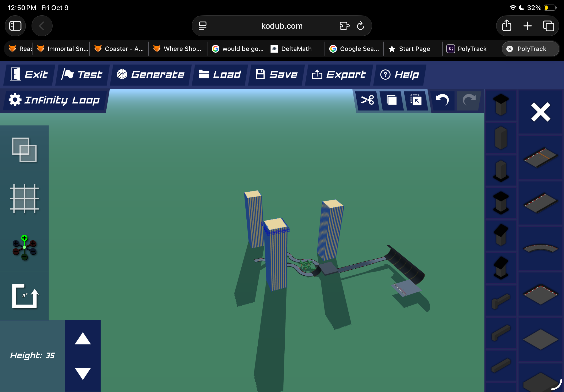The height and width of the screenshot is (392, 564).
Task: Export the track
Action: (x=339, y=75)
